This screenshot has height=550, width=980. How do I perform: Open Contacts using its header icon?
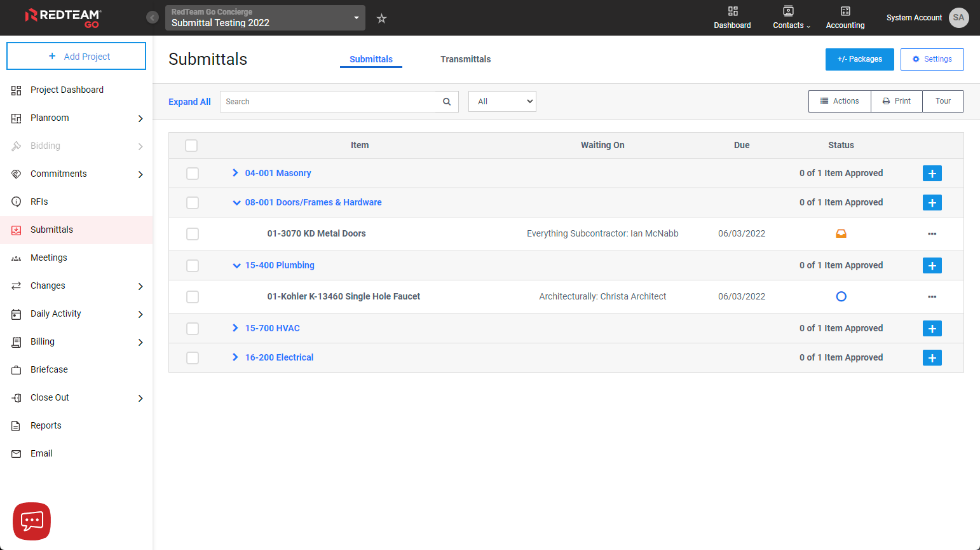(788, 17)
